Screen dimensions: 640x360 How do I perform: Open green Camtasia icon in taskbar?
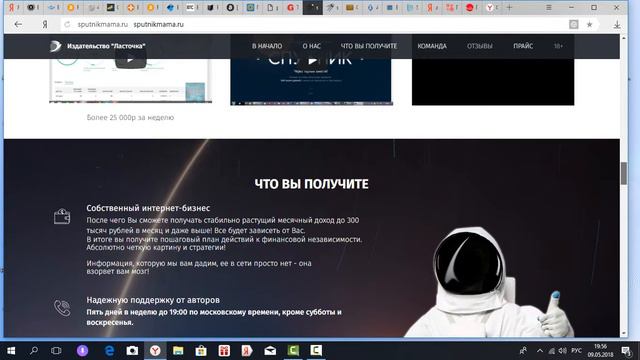[x=293, y=351]
